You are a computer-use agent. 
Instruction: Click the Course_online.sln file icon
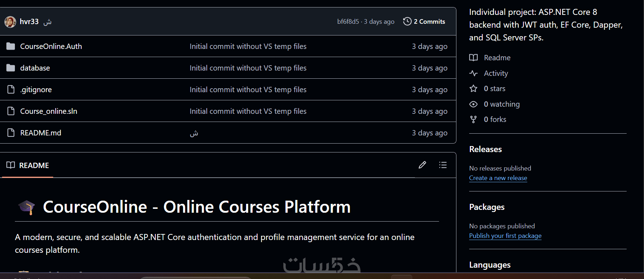pyautogui.click(x=11, y=111)
